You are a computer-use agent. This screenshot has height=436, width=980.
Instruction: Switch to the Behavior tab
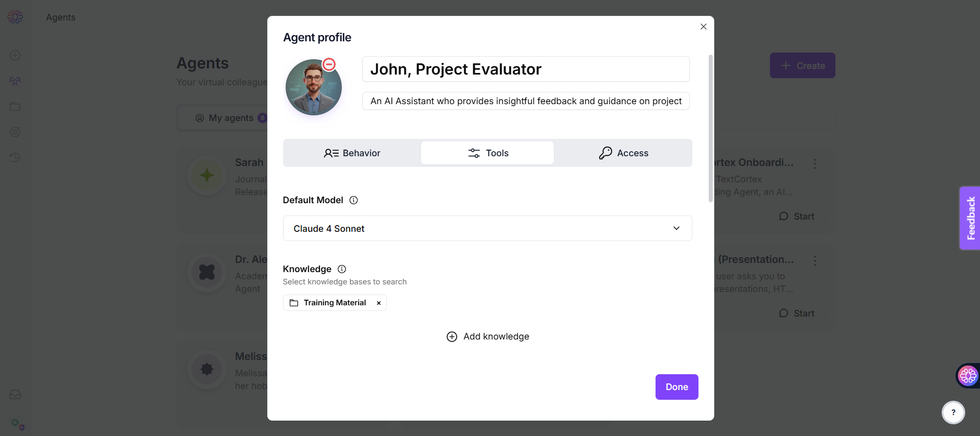[x=352, y=153]
